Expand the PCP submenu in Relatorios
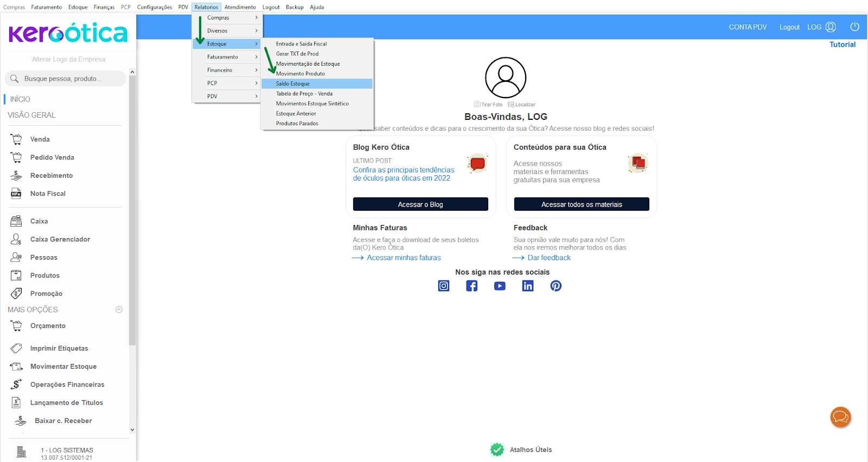Screen dimensions: 868x462 (x=227, y=83)
